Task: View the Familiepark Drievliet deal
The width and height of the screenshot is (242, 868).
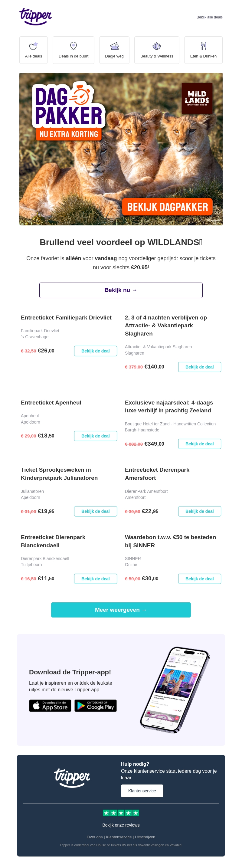Action: (x=95, y=351)
